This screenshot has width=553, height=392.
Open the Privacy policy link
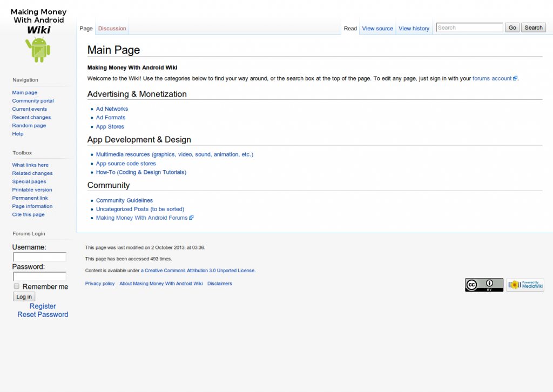coord(100,283)
